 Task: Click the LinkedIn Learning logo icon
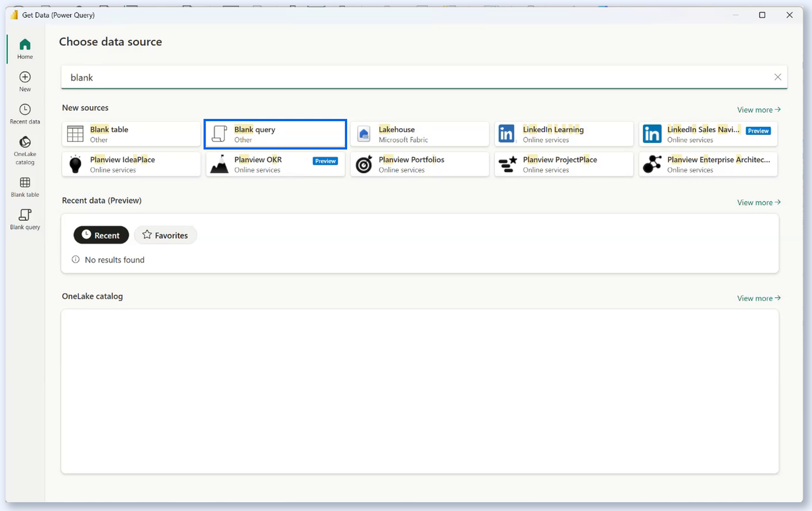(506, 134)
